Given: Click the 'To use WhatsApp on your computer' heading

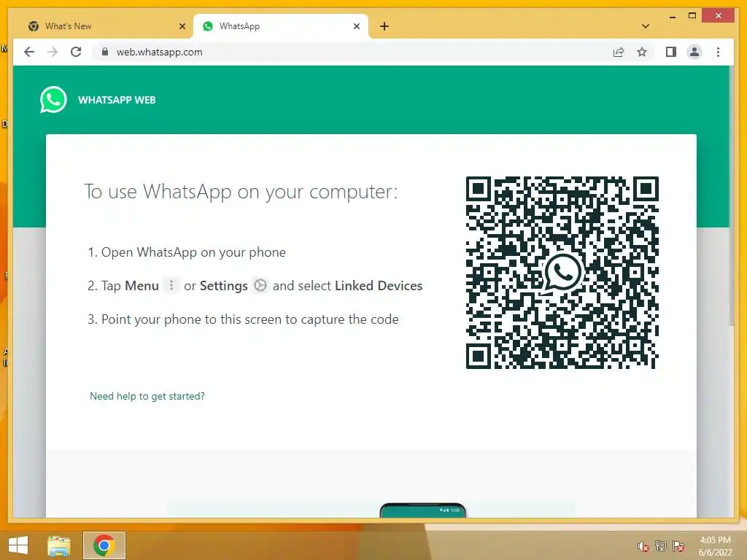Looking at the screenshot, I should (x=241, y=192).
